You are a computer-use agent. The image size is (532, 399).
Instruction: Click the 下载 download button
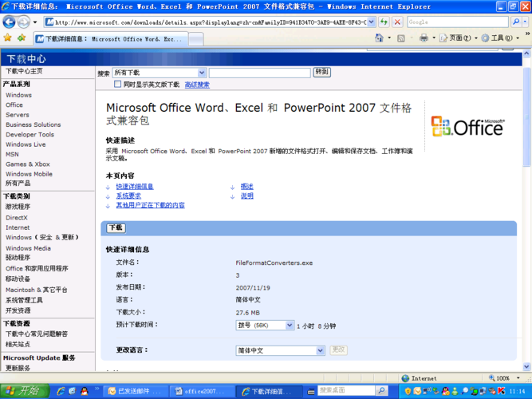(x=116, y=228)
